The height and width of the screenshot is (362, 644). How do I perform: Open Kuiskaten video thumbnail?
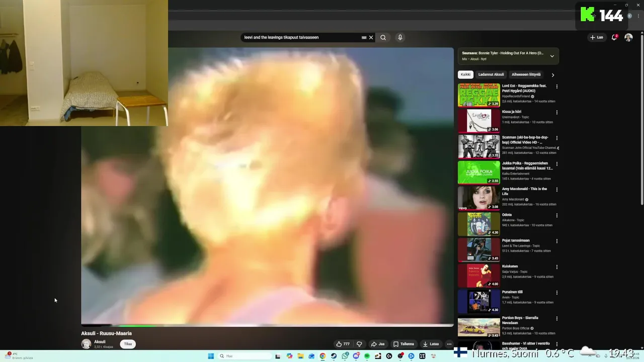[478, 276]
